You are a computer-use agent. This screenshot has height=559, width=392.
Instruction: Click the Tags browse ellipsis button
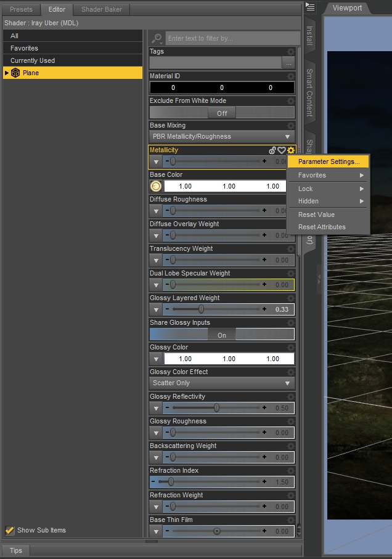(288, 63)
